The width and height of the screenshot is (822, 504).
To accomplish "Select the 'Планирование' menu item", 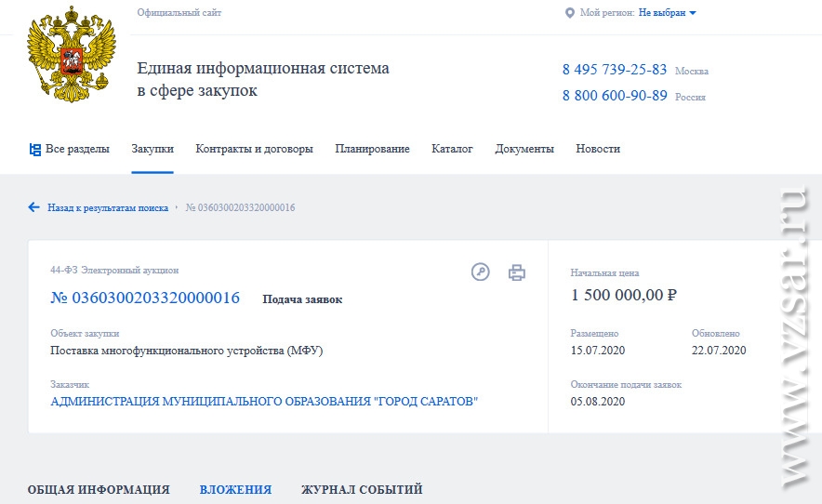I will point(372,149).
